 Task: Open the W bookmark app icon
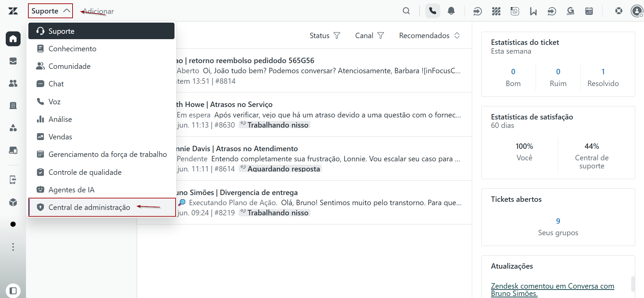coord(533,11)
